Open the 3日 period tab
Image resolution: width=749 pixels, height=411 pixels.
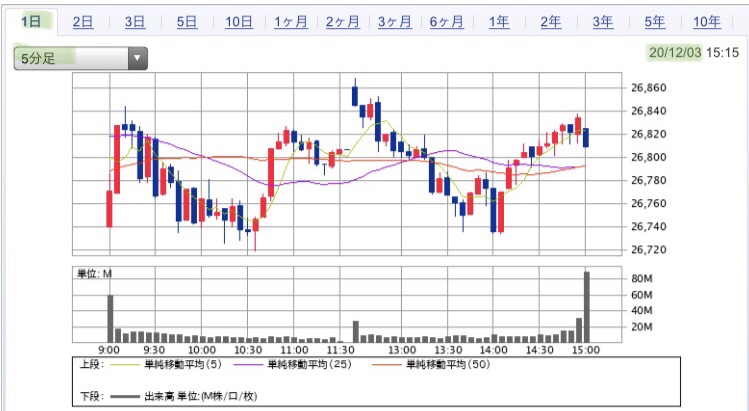tap(135, 22)
